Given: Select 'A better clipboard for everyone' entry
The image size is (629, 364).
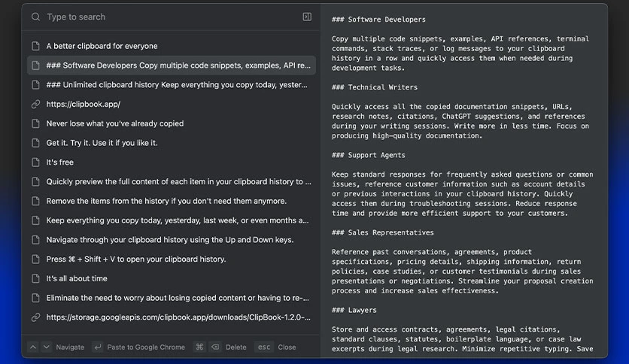Looking at the screenshot, I should pyautogui.click(x=172, y=46).
